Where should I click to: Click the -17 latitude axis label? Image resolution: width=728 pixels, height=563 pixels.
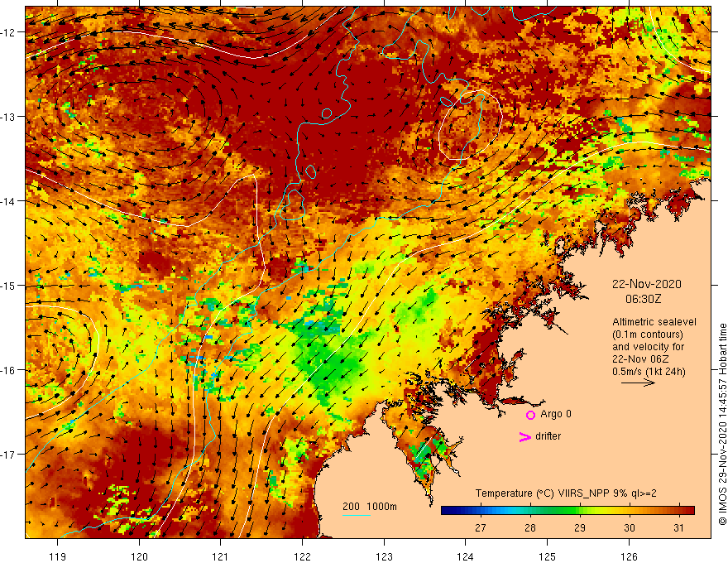(8, 455)
